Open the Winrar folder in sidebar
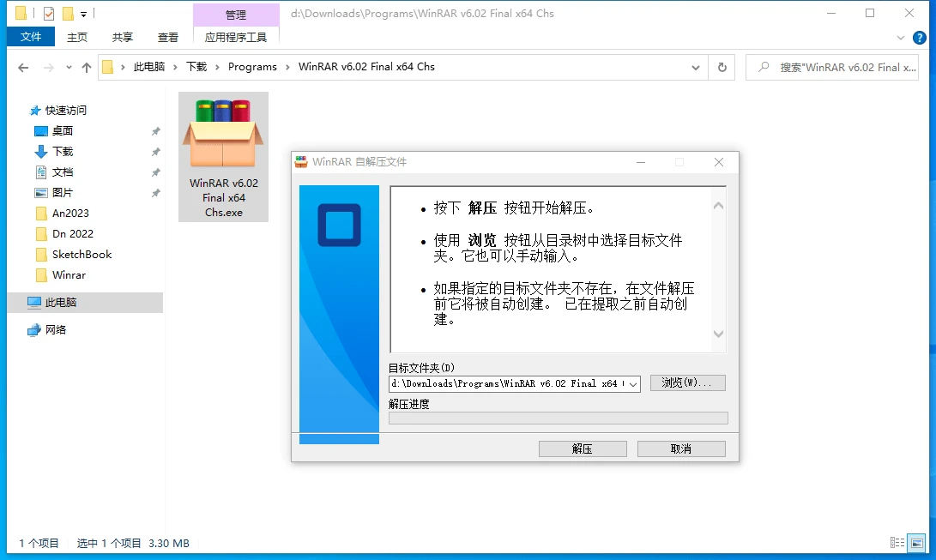Screen dimensions: 936x560 pyautogui.click(x=69, y=275)
